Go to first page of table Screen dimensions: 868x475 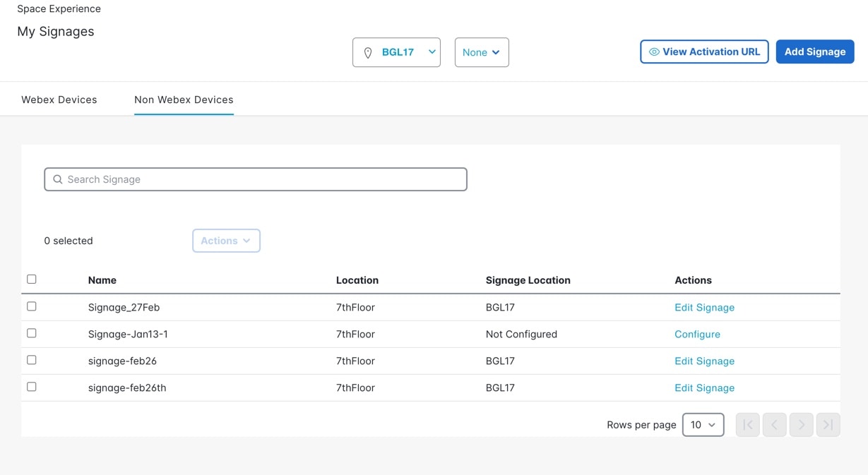(x=748, y=425)
